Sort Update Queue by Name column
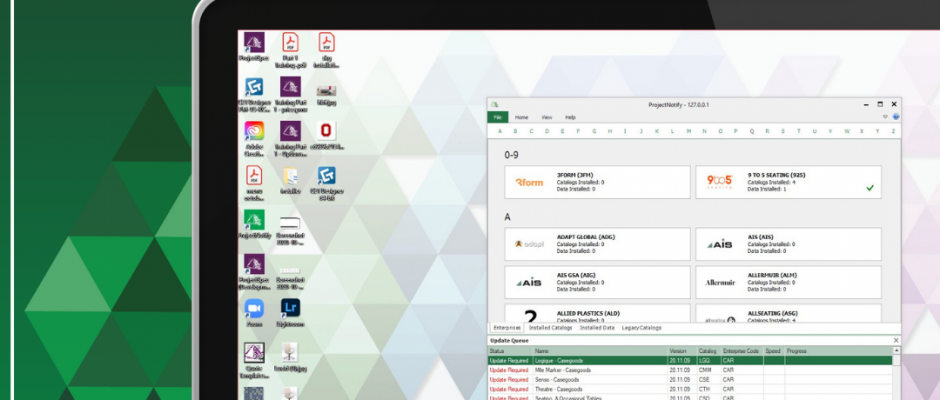This screenshot has width=940, height=400. point(600,351)
